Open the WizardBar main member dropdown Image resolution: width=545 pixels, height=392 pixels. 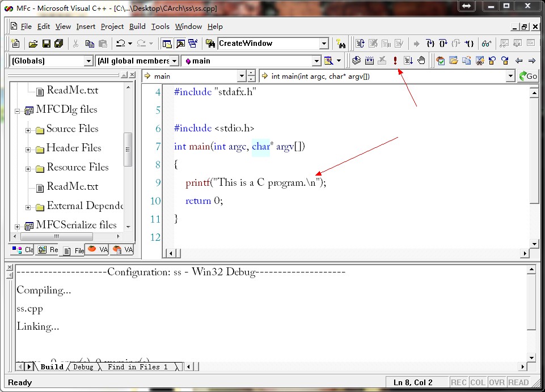click(x=316, y=61)
